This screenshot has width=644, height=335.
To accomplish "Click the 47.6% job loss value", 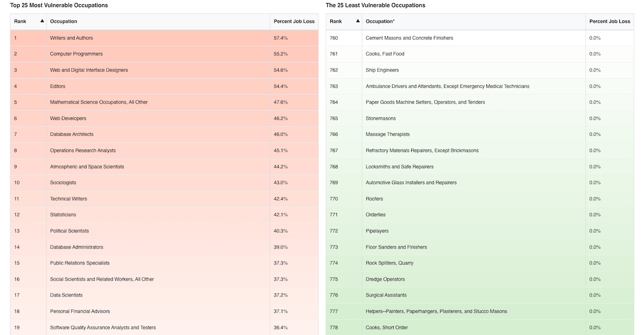I will click(281, 102).
